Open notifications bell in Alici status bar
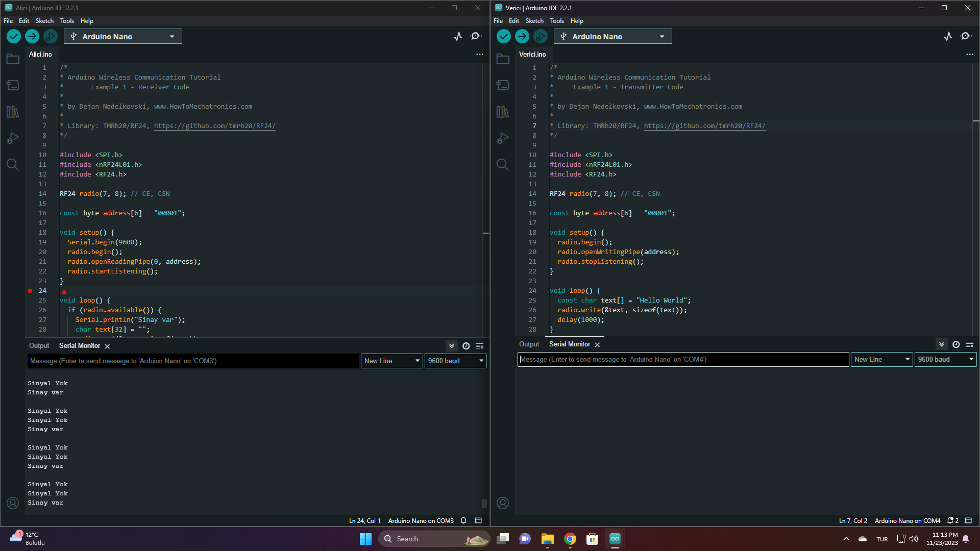980x551 pixels. (463, 520)
